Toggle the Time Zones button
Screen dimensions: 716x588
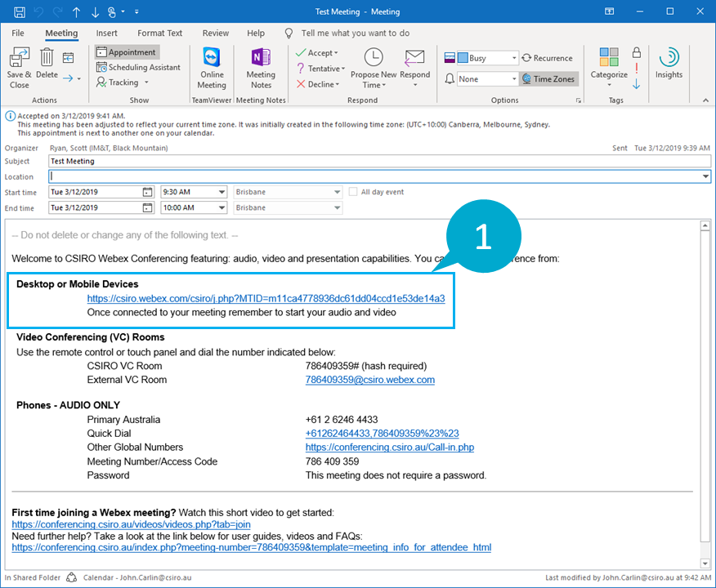click(548, 79)
